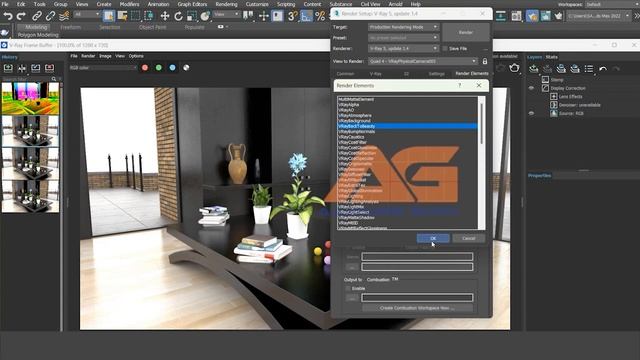Image resolution: width=640 pixels, height=360 pixels.
Task: Hide the Source: RGB layer eye
Action: [531, 113]
